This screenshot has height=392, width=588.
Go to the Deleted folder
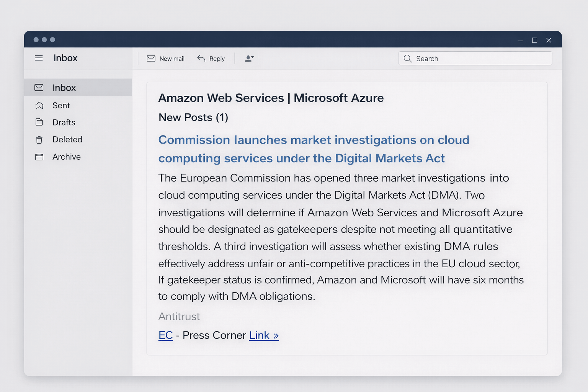point(67,139)
